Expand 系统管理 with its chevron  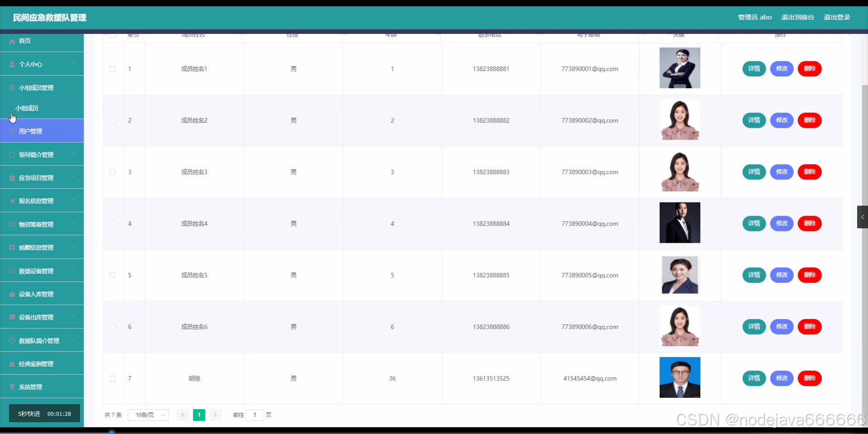(x=74, y=386)
